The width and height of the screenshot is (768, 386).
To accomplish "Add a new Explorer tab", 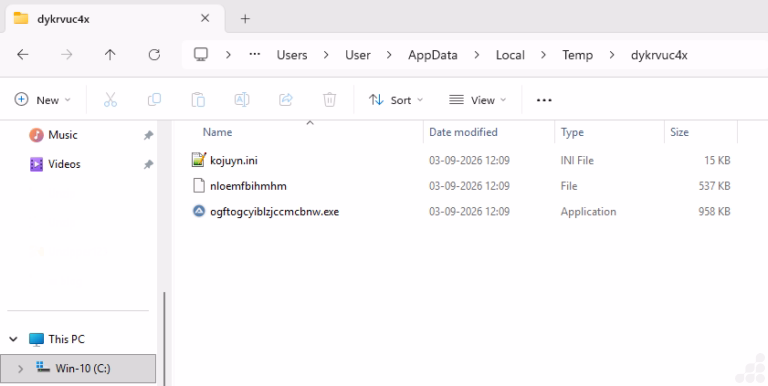I will pos(245,19).
